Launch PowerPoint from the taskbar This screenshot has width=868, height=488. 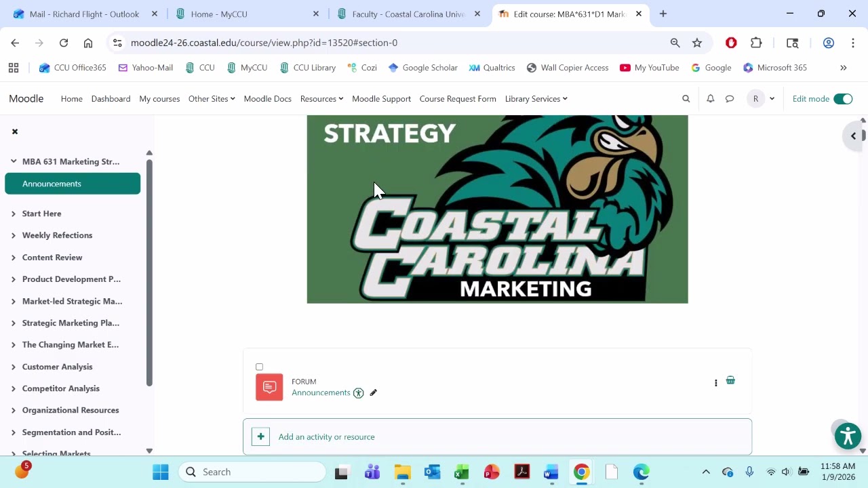492,472
